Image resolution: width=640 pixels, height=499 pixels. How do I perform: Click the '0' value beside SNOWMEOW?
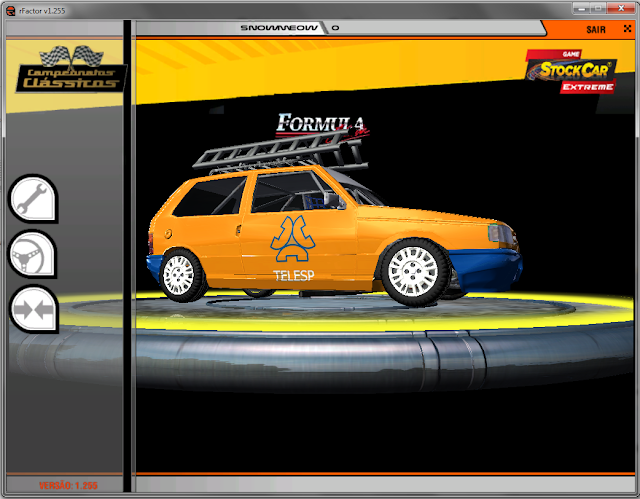335,28
